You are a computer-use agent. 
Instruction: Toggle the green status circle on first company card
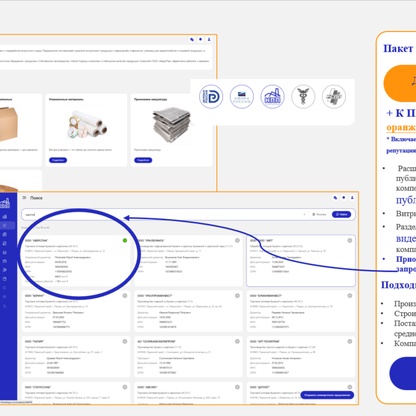[125, 240]
